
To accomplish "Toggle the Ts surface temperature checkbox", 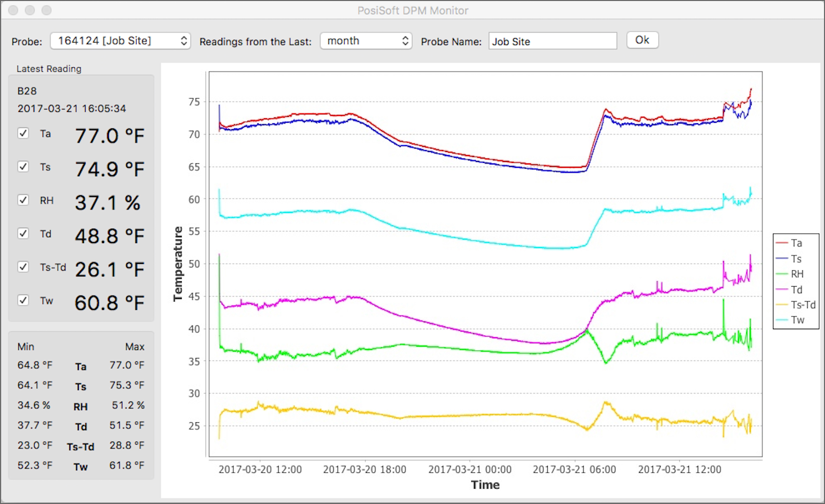I will click(x=23, y=166).
